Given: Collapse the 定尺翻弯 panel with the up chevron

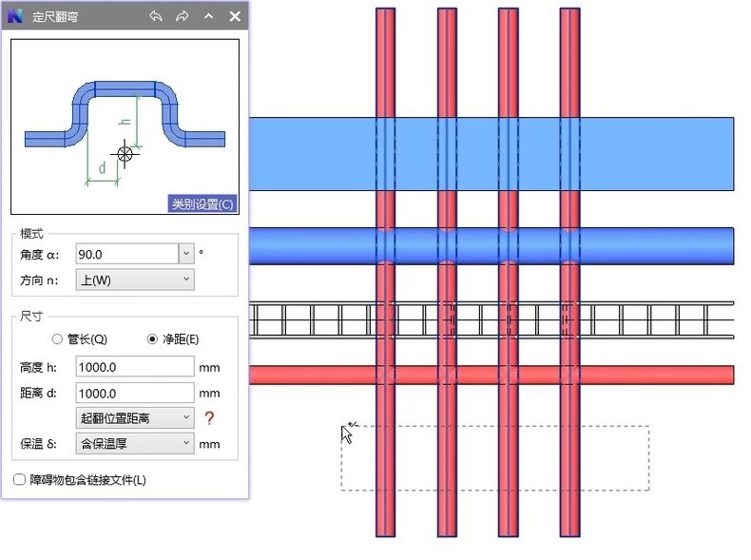Looking at the screenshot, I should tap(209, 17).
